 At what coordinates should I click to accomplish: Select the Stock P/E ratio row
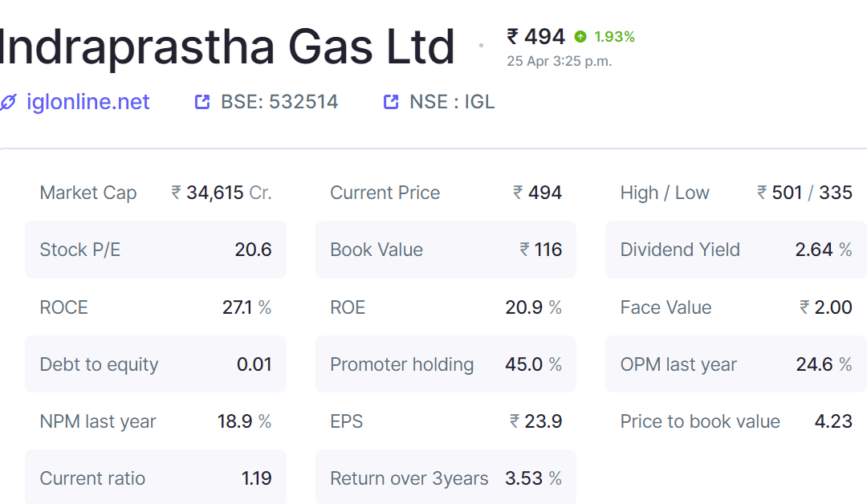tap(156, 250)
